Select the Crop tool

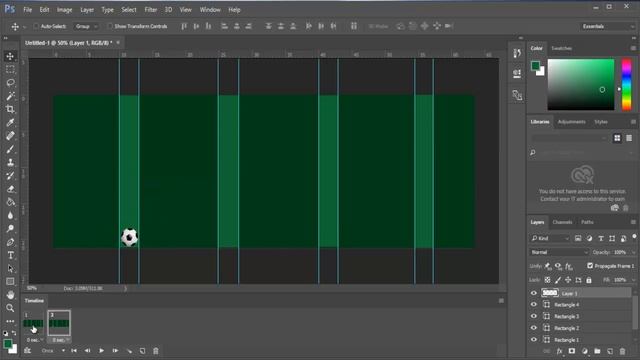(x=10, y=109)
